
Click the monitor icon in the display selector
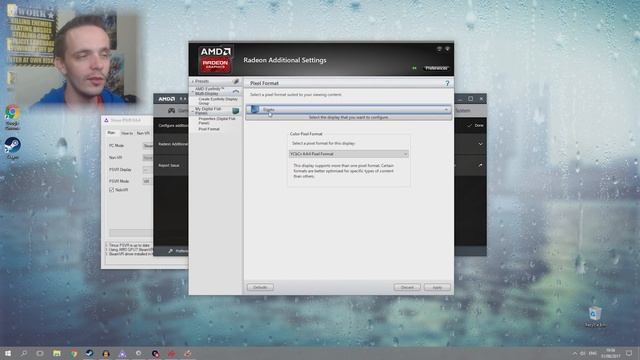[x=255, y=109]
